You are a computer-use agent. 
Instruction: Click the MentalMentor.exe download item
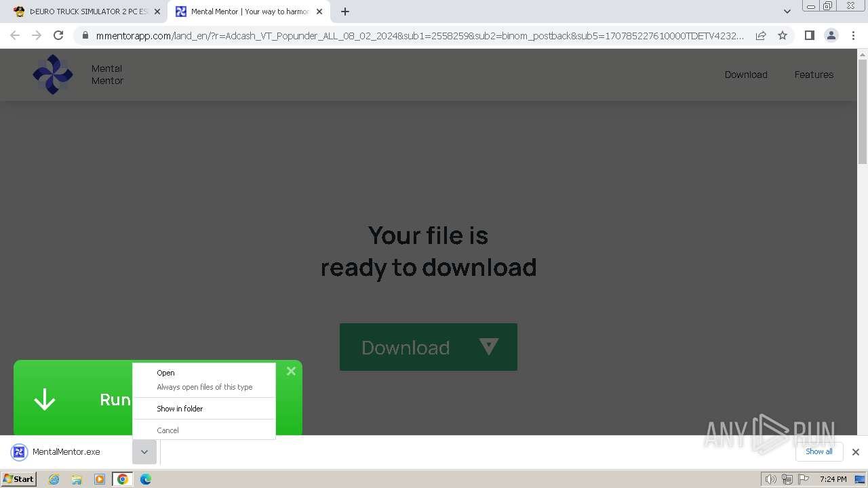point(66,452)
